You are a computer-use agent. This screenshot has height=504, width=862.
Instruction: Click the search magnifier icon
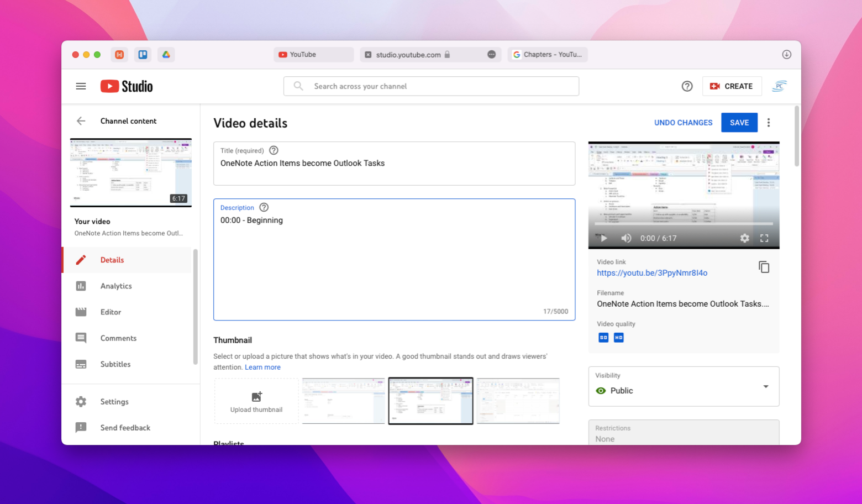pyautogui.click(x=298, y=86)
